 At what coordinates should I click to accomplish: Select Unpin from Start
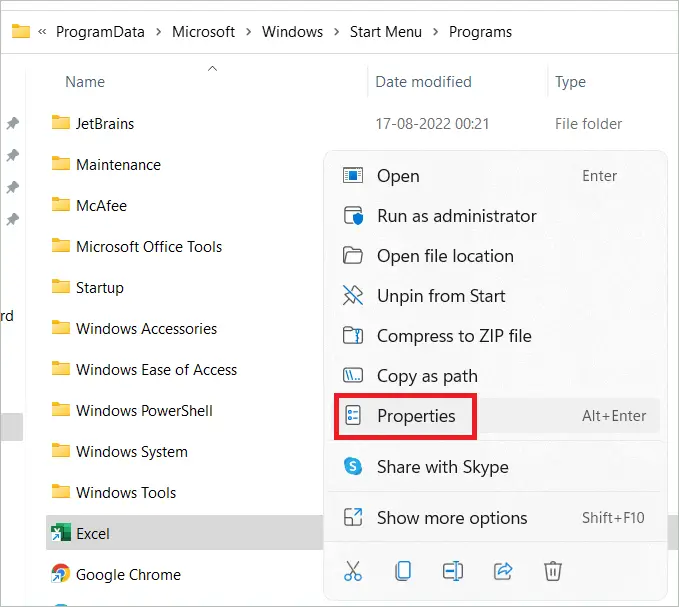pos(494,296)
